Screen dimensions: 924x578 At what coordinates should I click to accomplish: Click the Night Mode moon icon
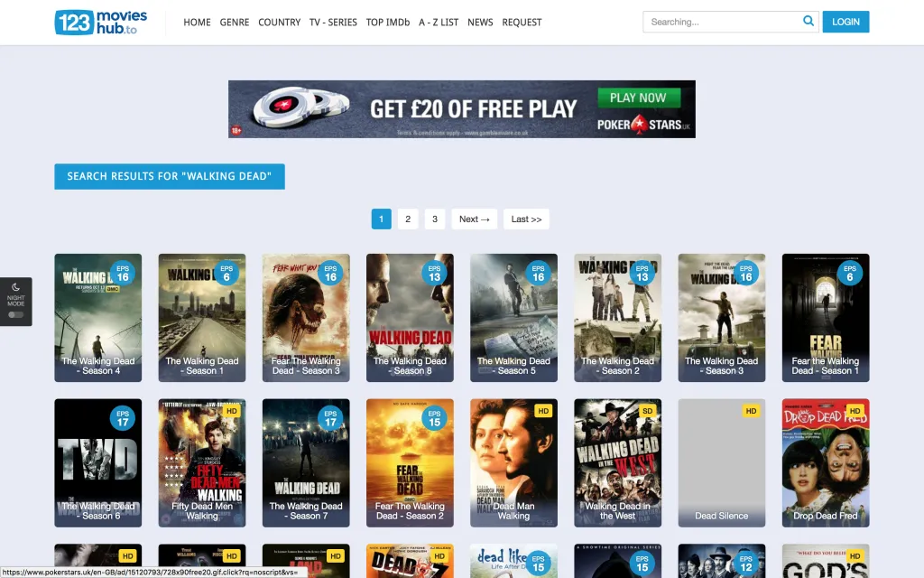tap(16, 287)
